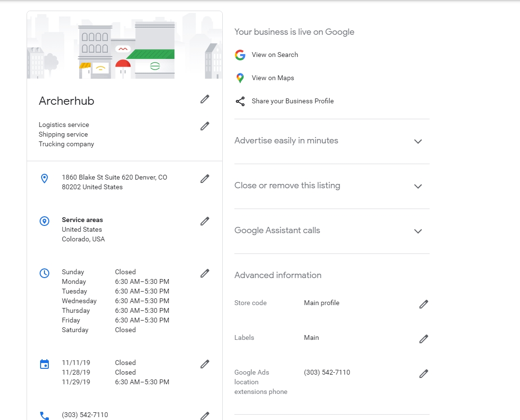Edit the special hours dates
The height and width of the screenshot is (420, 520).
(x=205, y=364)
